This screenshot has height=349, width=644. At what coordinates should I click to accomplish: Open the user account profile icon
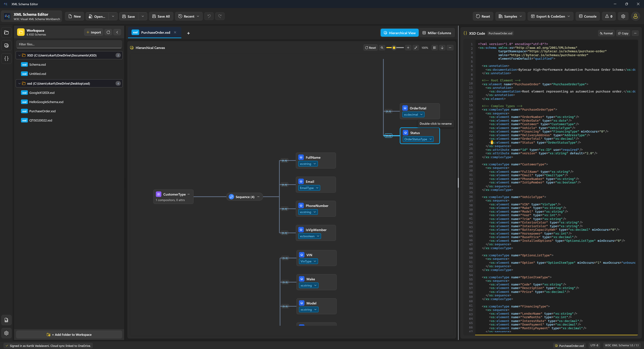point(635,16)
